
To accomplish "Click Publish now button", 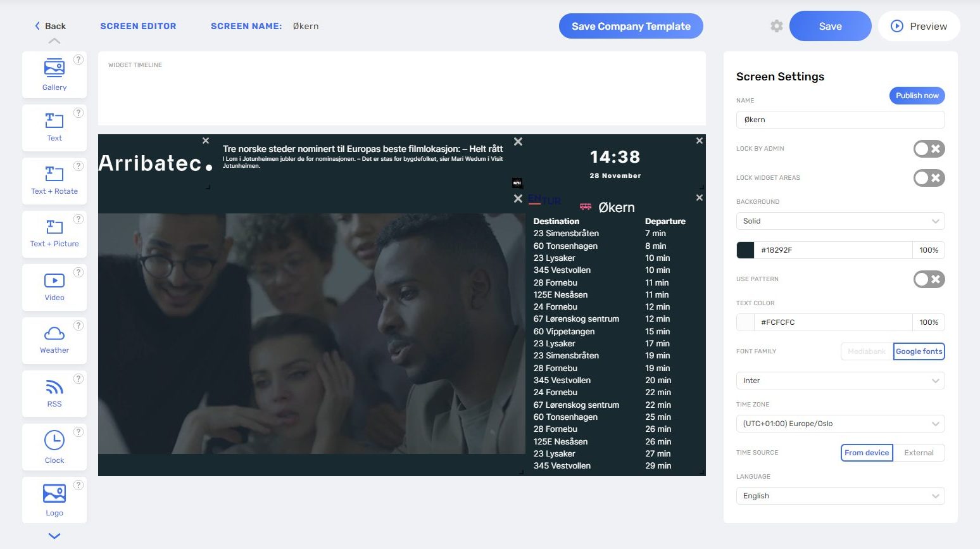I will (917, 96).
